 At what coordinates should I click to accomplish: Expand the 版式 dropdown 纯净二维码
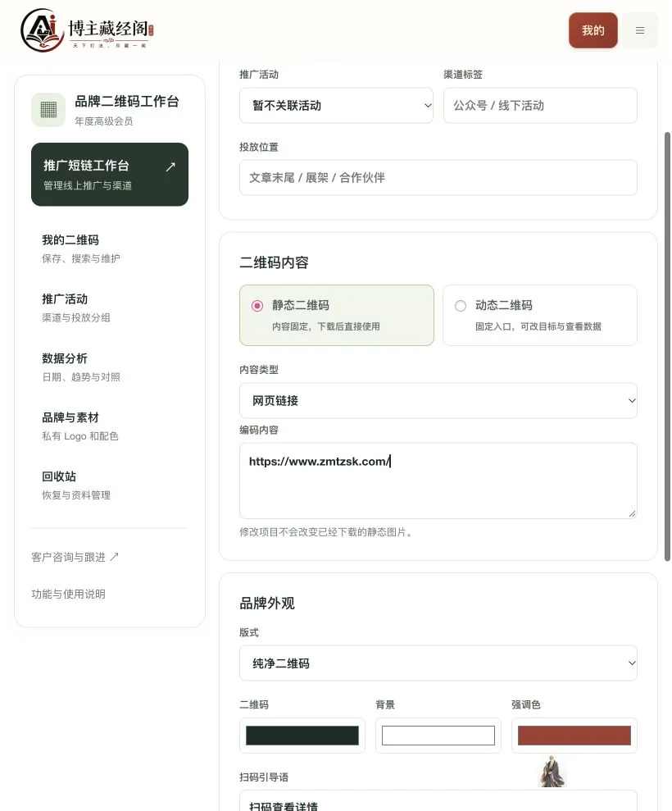tap(438, 663)
